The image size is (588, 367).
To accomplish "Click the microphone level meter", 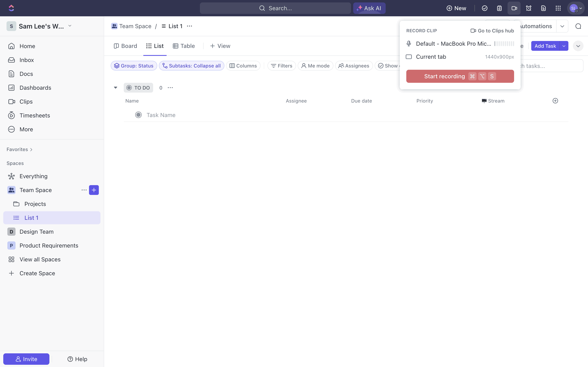I will pos(504,44).
